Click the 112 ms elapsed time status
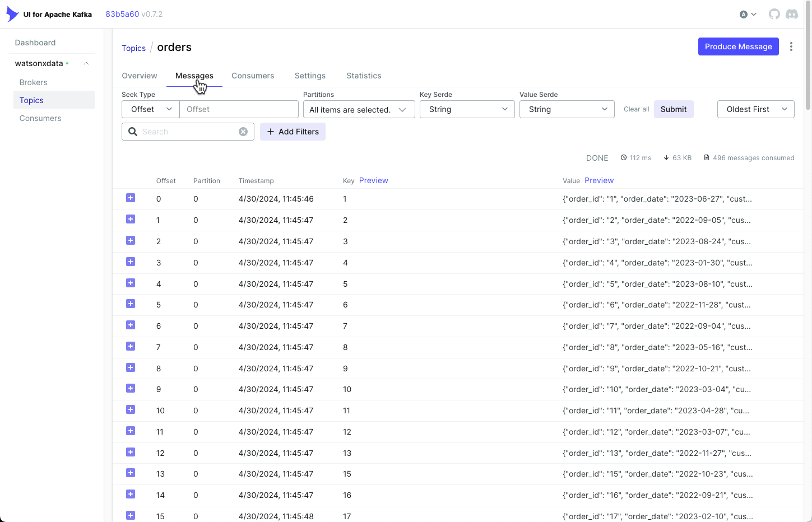The width and height of the screenshot is (812, 522). (635, 158)
